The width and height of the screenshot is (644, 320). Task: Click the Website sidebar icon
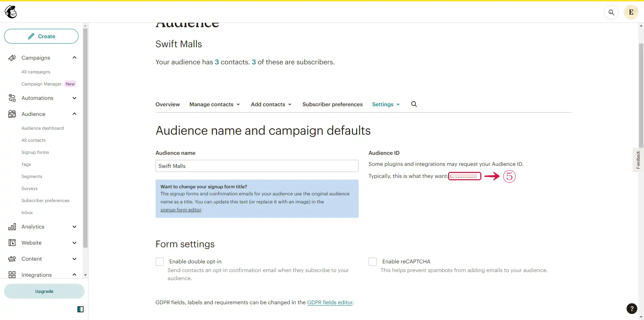pyautogui.click(x=12, y=243)
